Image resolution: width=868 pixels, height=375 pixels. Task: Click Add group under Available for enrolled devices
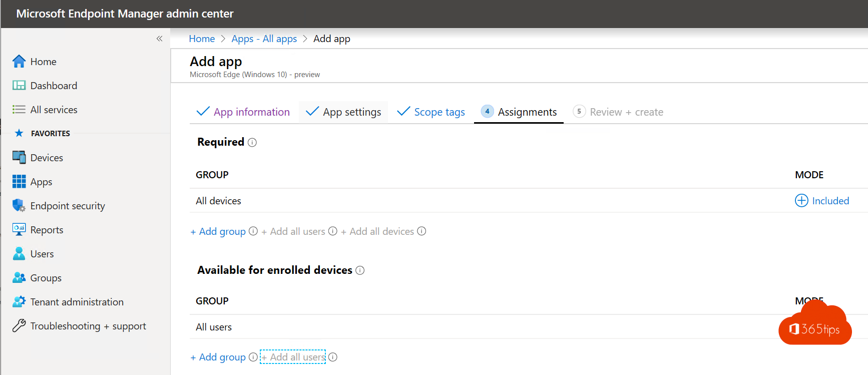pos(218,357)
